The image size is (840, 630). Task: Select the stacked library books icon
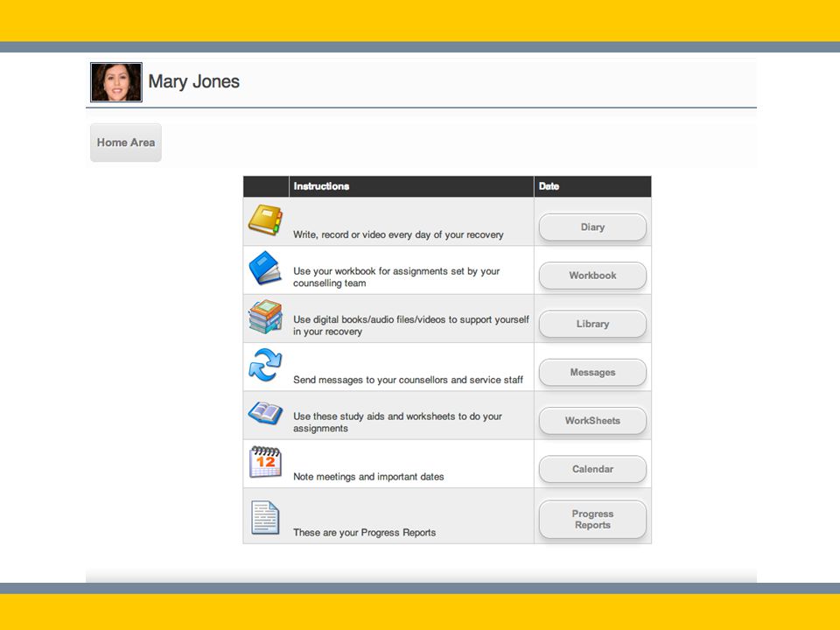coord(265,317)
